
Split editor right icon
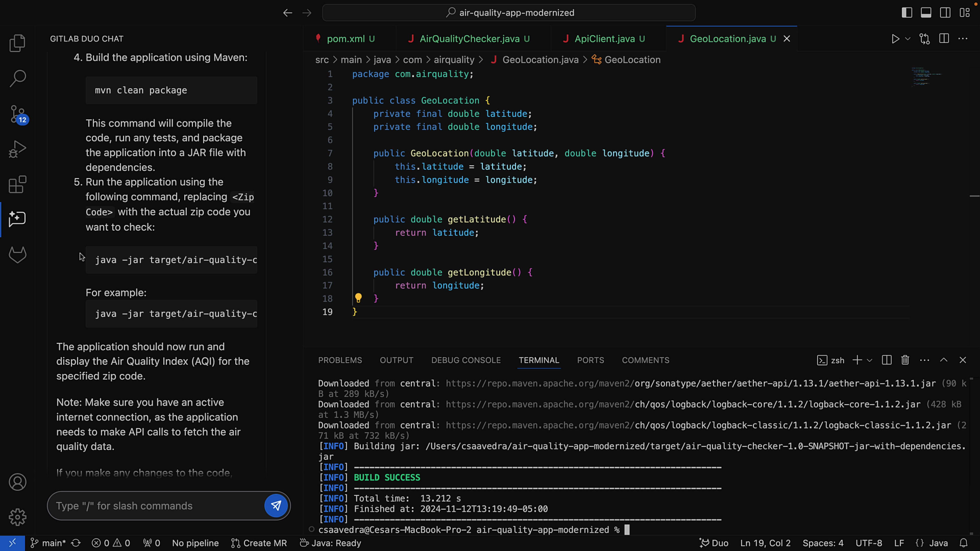coord(944,39)
